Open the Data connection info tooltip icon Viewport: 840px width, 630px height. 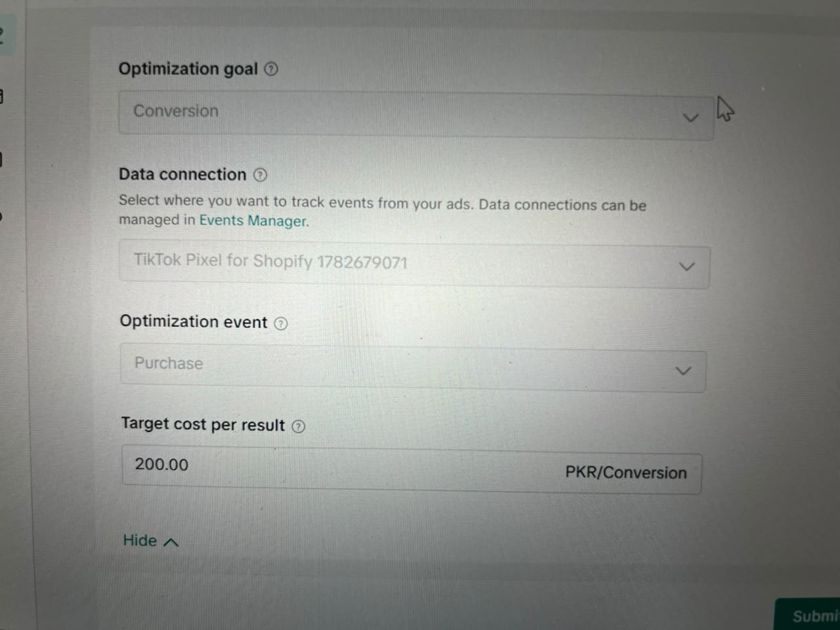point(260,175)
